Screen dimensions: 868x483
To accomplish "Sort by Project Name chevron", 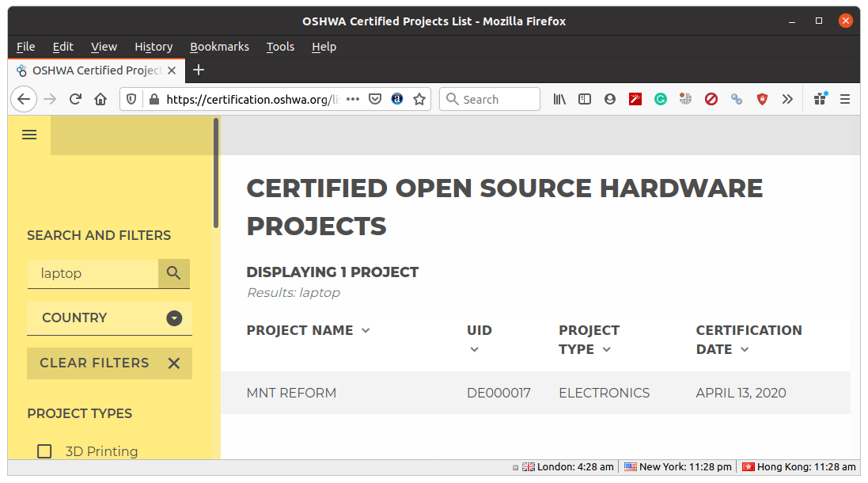I will tap(366, 331).
